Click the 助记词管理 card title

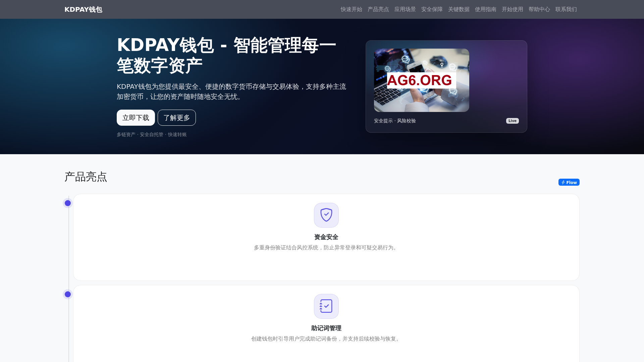click(326, 328)
